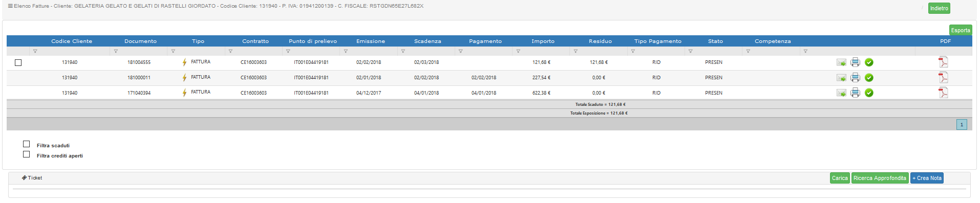Click lightning icon in row 181000011
This screenshot has width=980, height=203.
pos(184,78)
